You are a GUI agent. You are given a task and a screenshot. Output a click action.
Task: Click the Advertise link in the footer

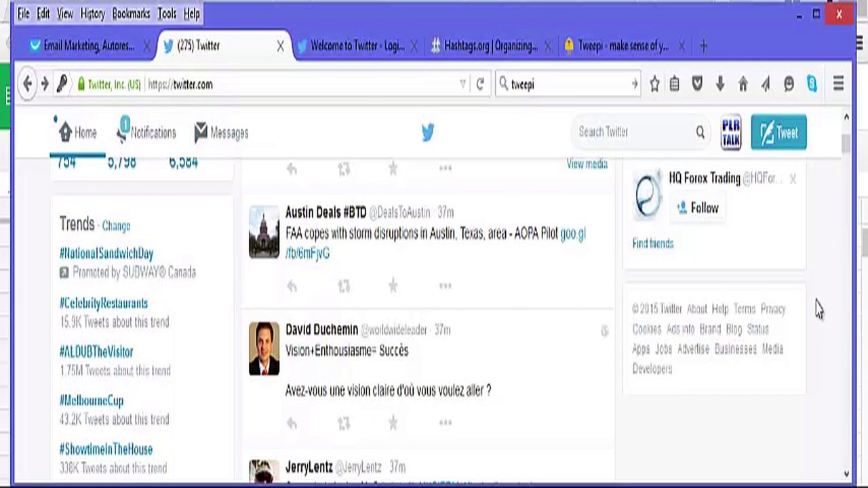coord(693,349)
